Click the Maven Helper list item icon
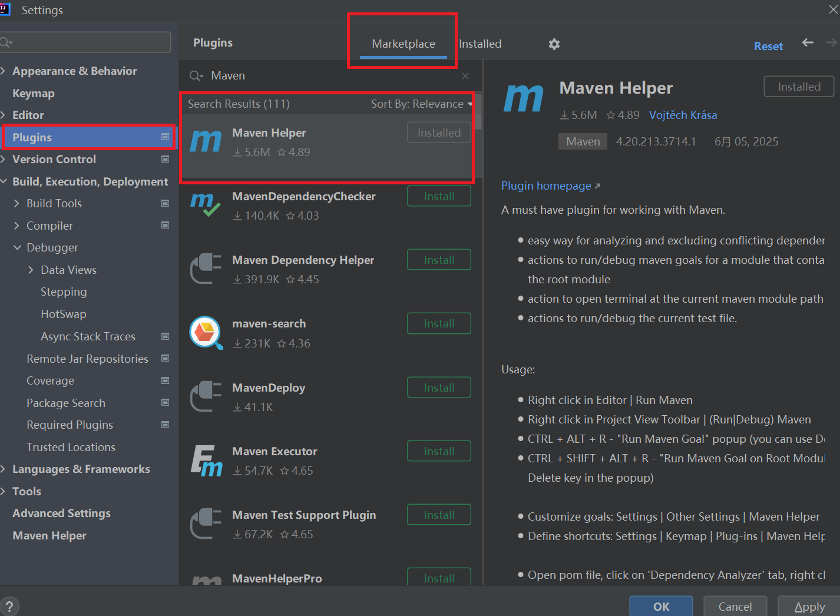This screenshot has height=616, width=840. (206, 141)
